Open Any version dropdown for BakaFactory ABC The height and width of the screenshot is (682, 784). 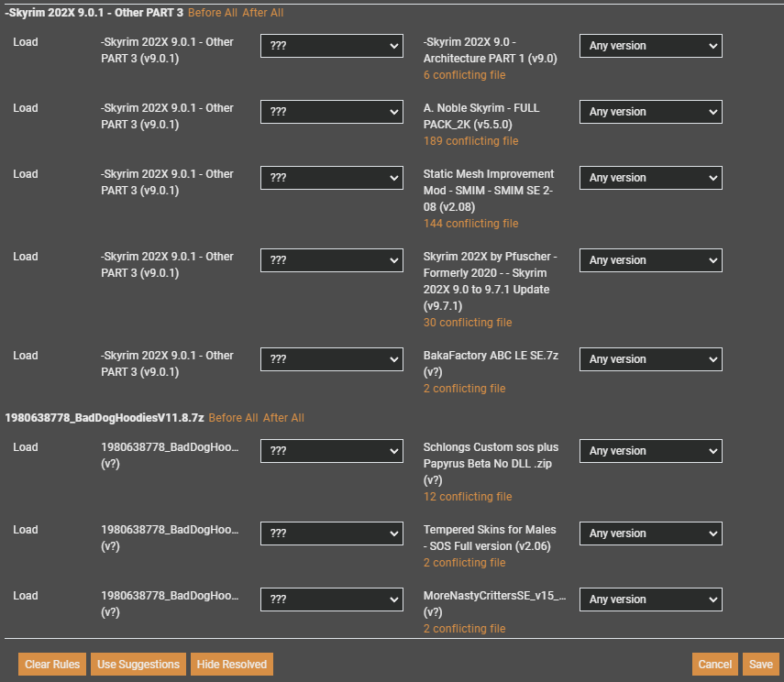click(650, 359)
